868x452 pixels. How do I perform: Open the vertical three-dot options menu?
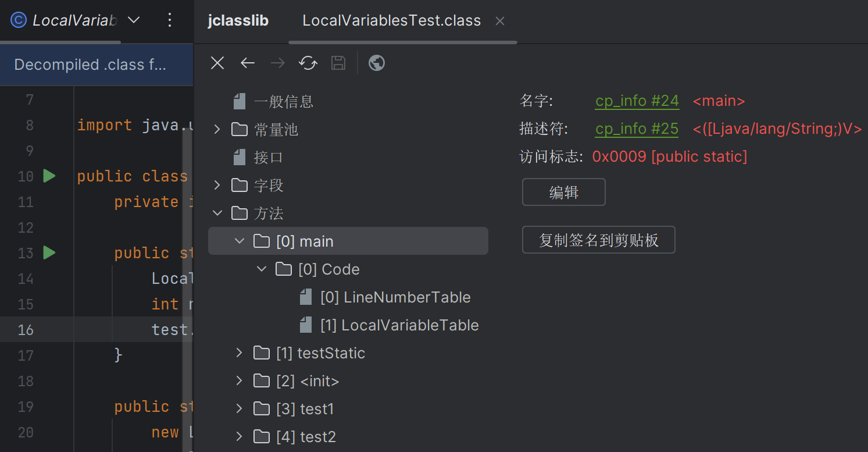(170, 20)
